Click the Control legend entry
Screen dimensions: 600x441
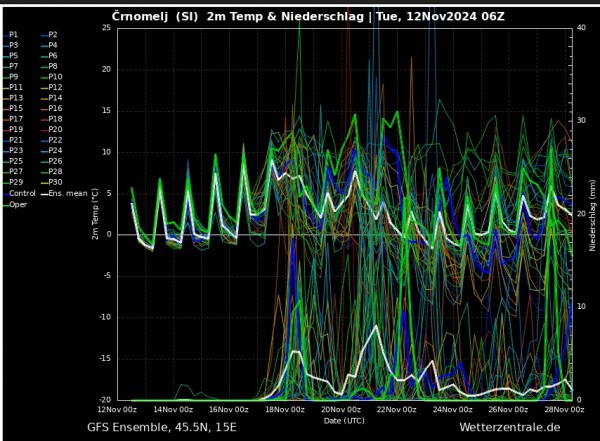point(20,193)
